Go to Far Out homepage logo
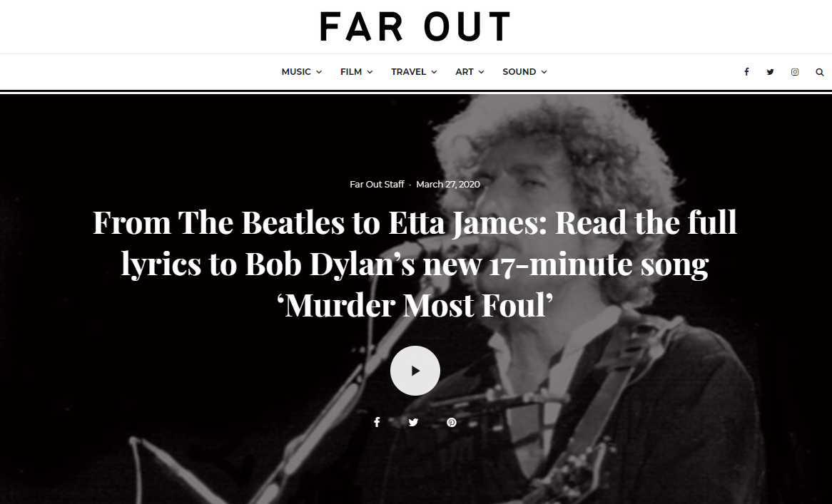 415,26
